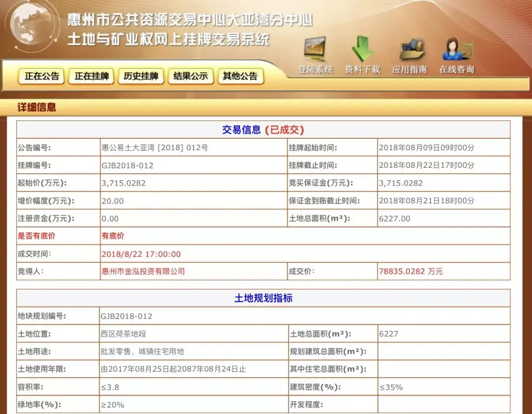Click the 土地规划指标 table header

click(263, 298)
